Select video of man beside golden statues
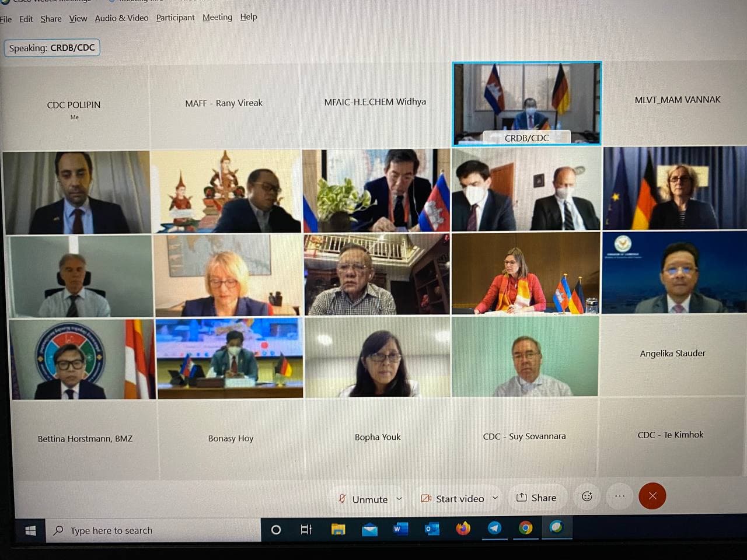747x560 pixels. pos(226,191)
